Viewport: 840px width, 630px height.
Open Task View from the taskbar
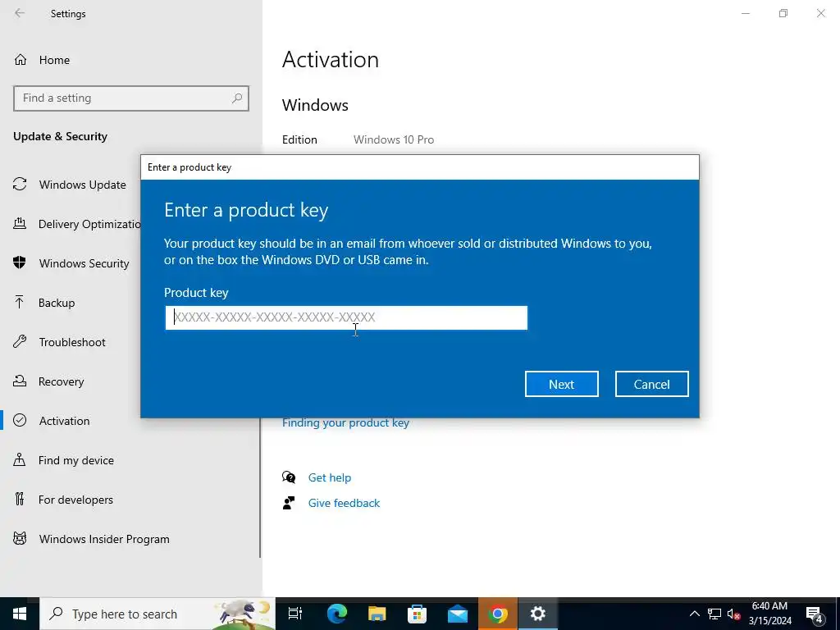[295, 614]
